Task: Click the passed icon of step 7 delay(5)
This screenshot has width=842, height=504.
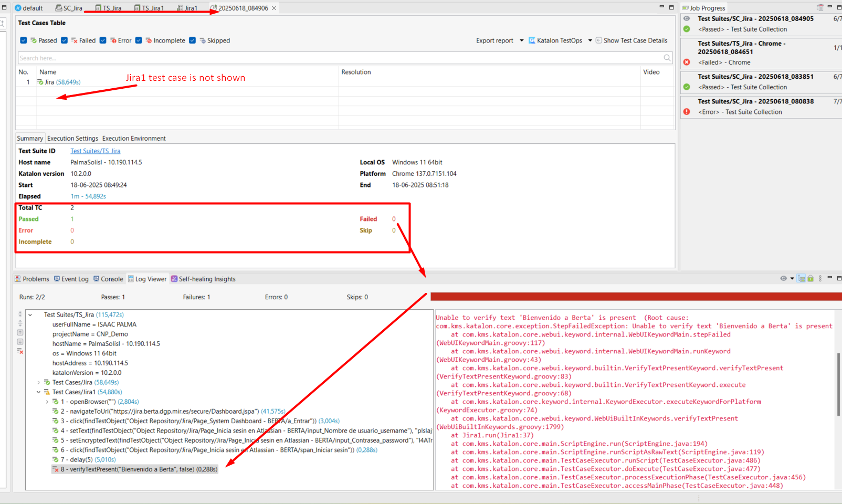Action: point(56,460)
